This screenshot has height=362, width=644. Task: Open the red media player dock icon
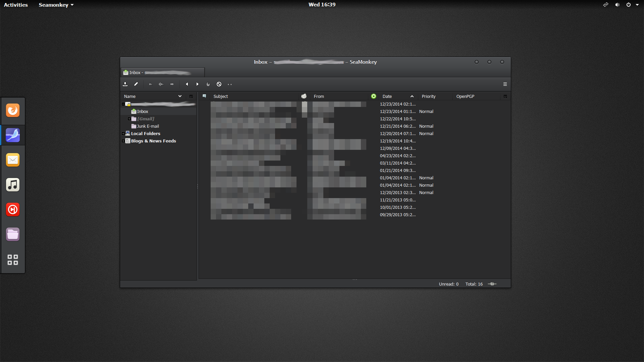click(x=13, y=209)
